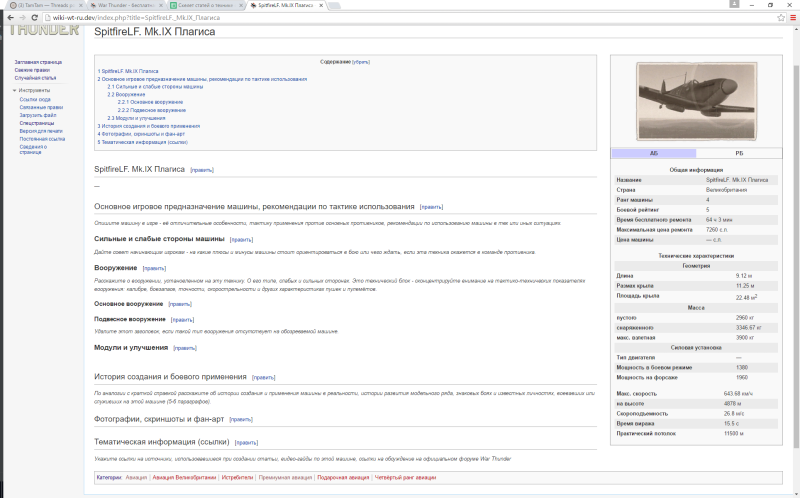
Task: Jump to '2.3 Модули и улучшения' in contents
Action: point(136,118)
